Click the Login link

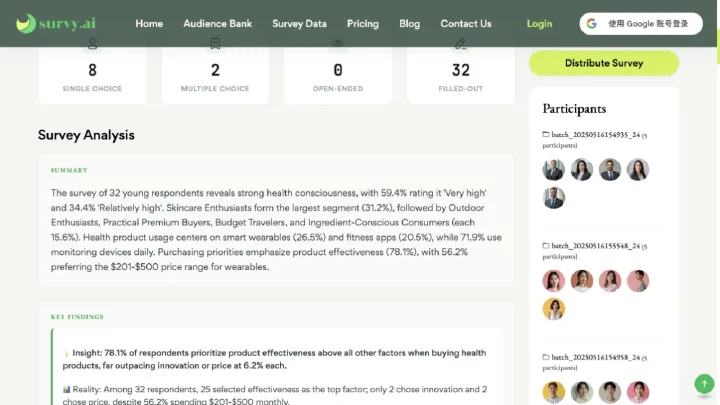(x=539, y=23)
